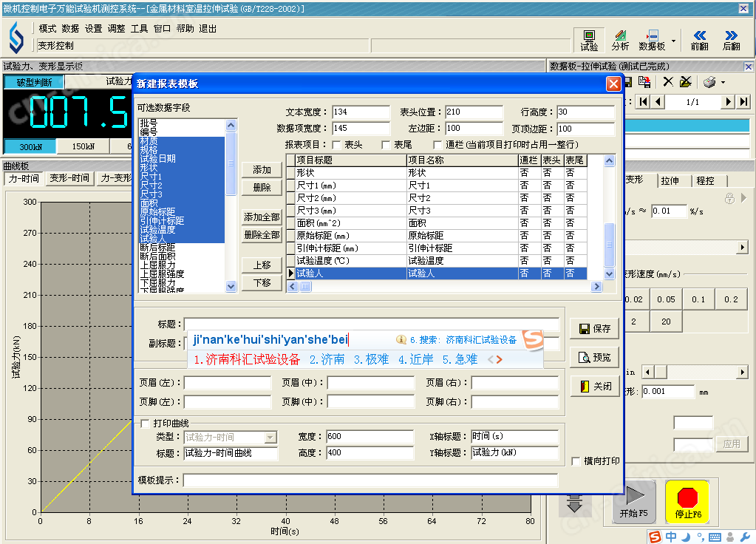Click the printer icon in data panel
This screenshot has height=544, width=756.
[x=709, y=82]
